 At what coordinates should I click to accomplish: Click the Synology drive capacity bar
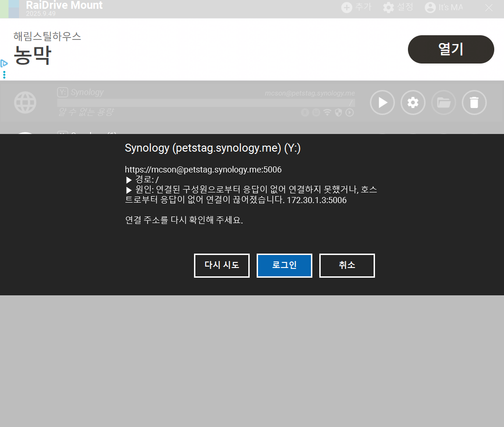(x=206, y=103)
